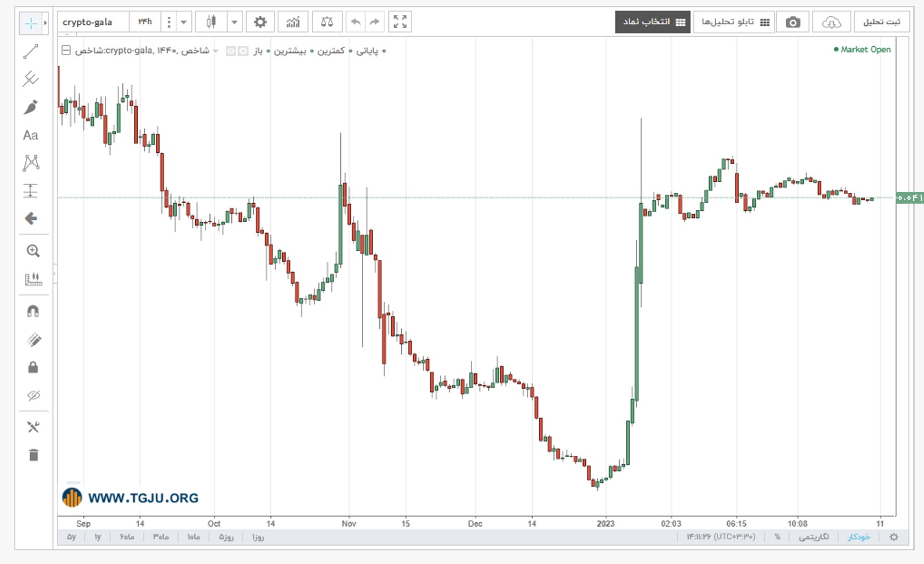Collapse the chart legend with minus box
The height and width of the screenshot is (564, 924).
(x=66, y=50)
